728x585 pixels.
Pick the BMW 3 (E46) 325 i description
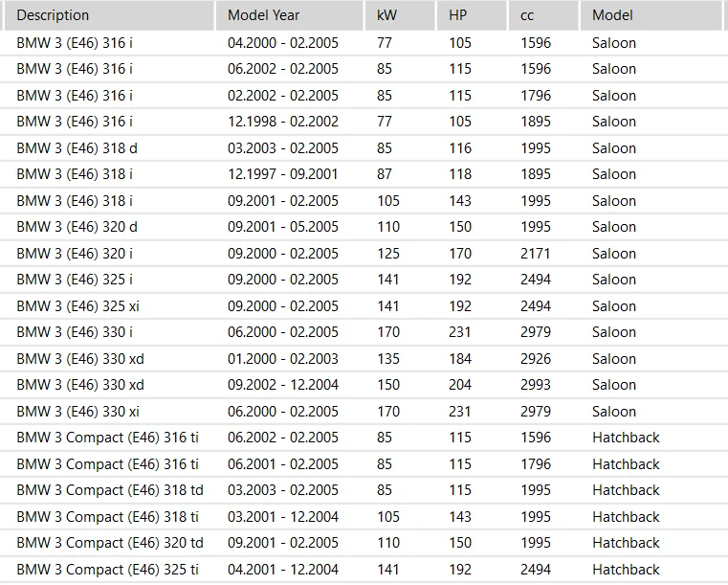point(75,280)
